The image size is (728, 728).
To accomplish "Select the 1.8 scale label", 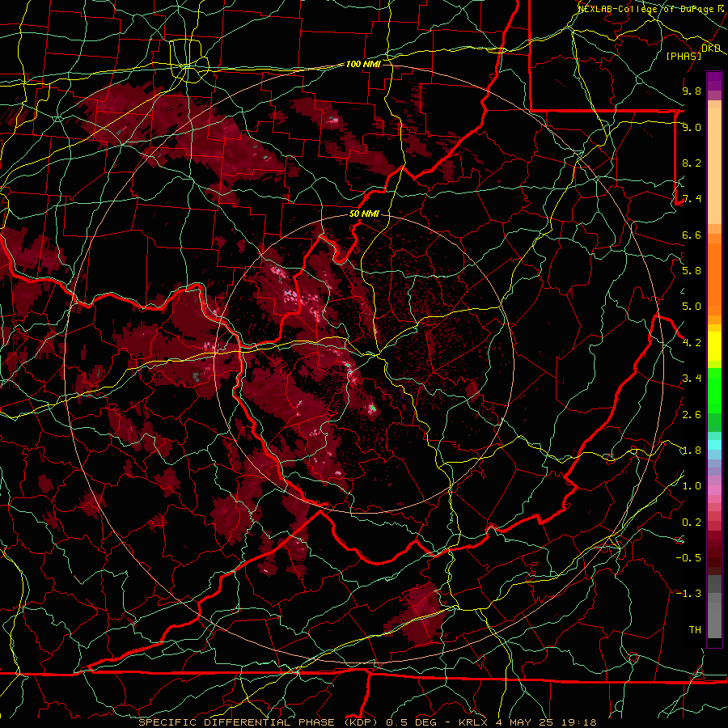I will [x=692, y=451].
